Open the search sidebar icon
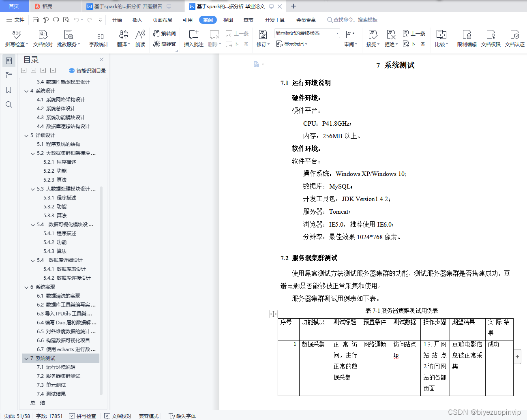This screenshot has width=527, height=420. [x=9, y=105]
